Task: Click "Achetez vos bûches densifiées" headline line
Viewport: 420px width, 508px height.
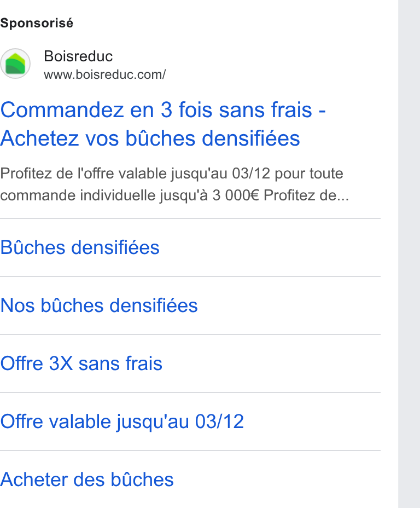Action: coord(150,138)
